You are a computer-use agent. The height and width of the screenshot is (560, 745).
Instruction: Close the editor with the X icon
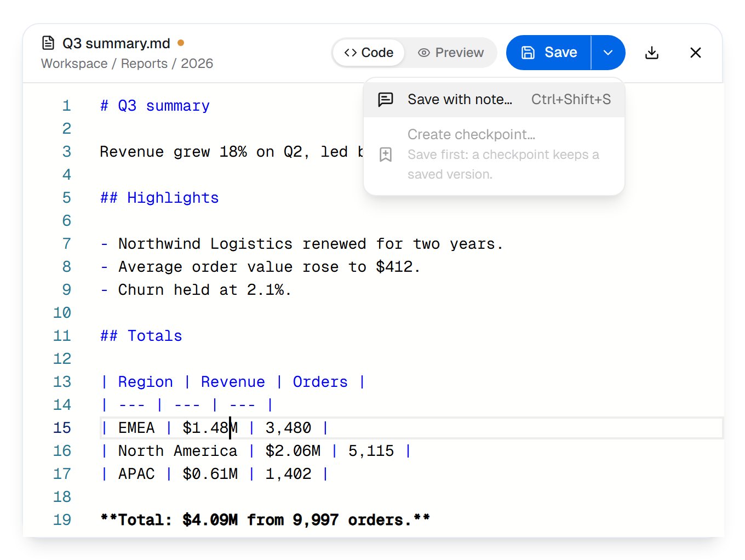pyautogui.click(x=696, y=53)
